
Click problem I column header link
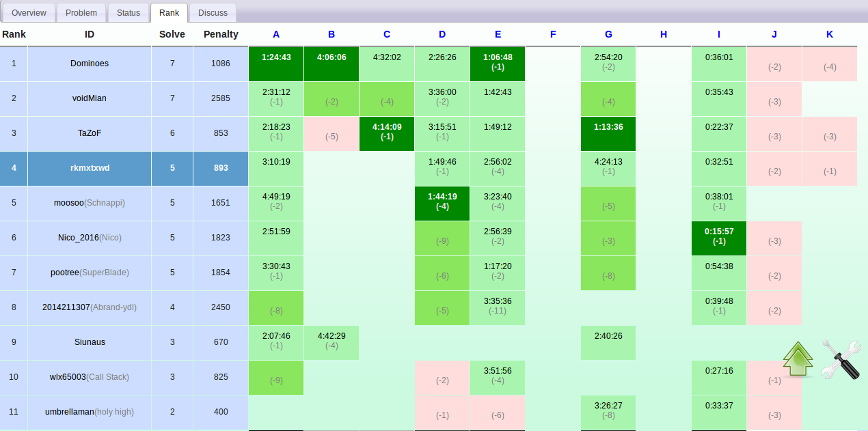pyautogui.click(x=719, y=34)
